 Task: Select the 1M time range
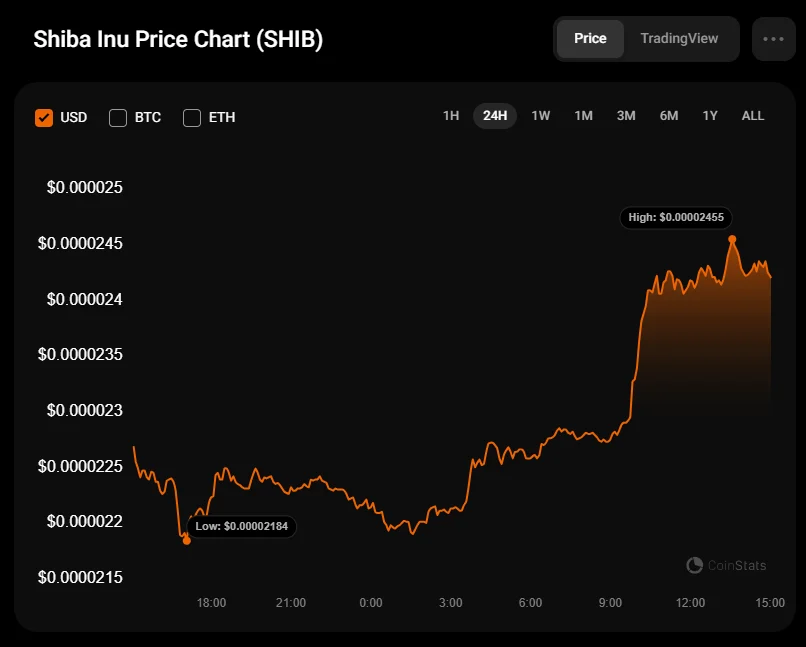tap(583, 116)
